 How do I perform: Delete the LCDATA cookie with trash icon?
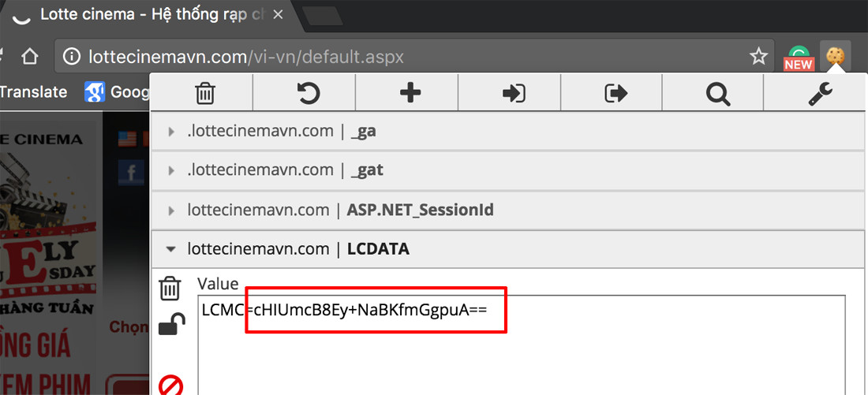click(x=170, y=289)
